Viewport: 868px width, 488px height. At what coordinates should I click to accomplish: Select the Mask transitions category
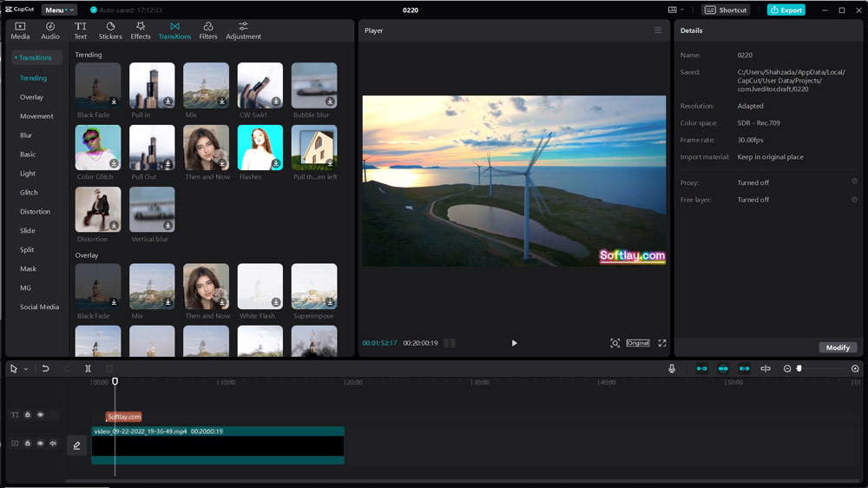(29, 268)
